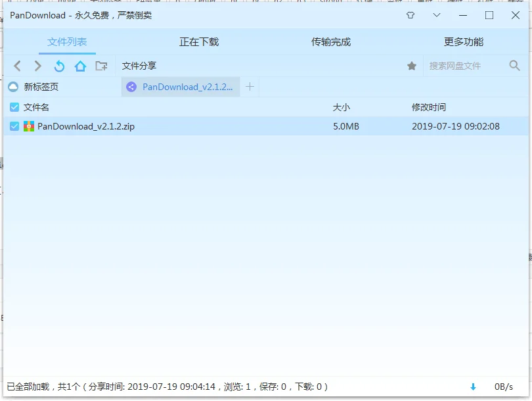This screenshot has width=532, height=401.
Task: Sort by 大小 column header
Action: point(342,107)
